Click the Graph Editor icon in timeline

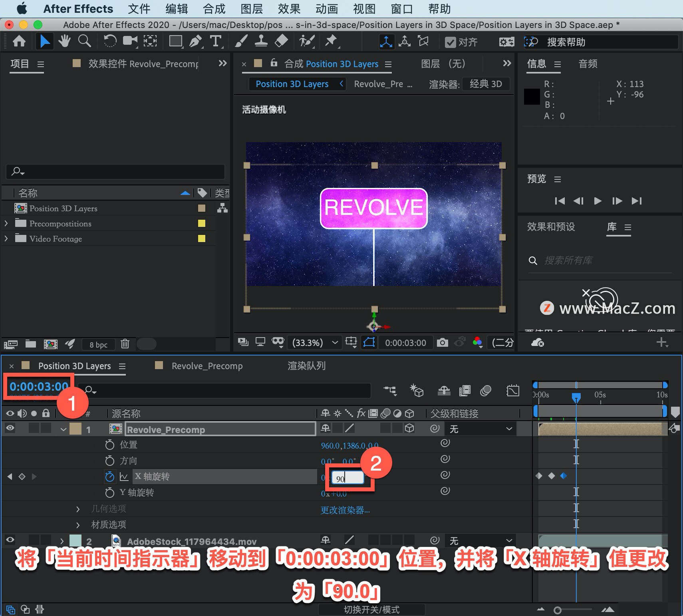click(x=513, y=391)
